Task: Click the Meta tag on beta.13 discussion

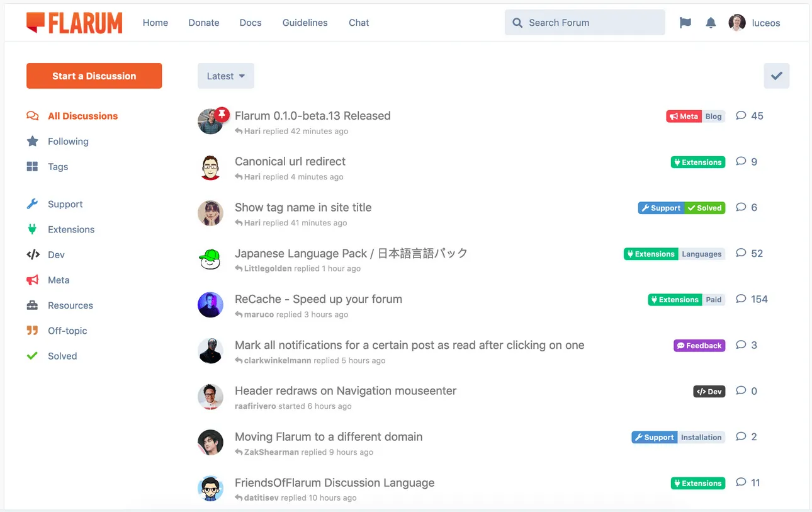Action: (684, 116)
